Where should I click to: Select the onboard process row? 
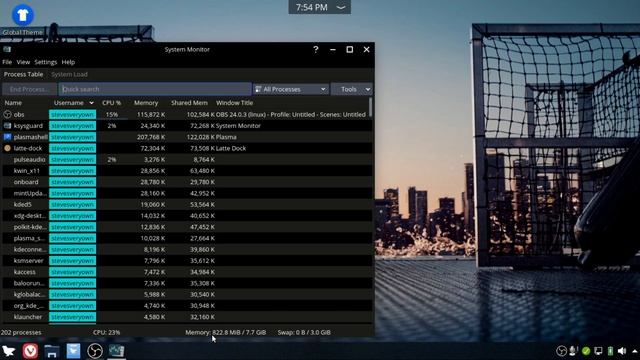pos(187,182)
